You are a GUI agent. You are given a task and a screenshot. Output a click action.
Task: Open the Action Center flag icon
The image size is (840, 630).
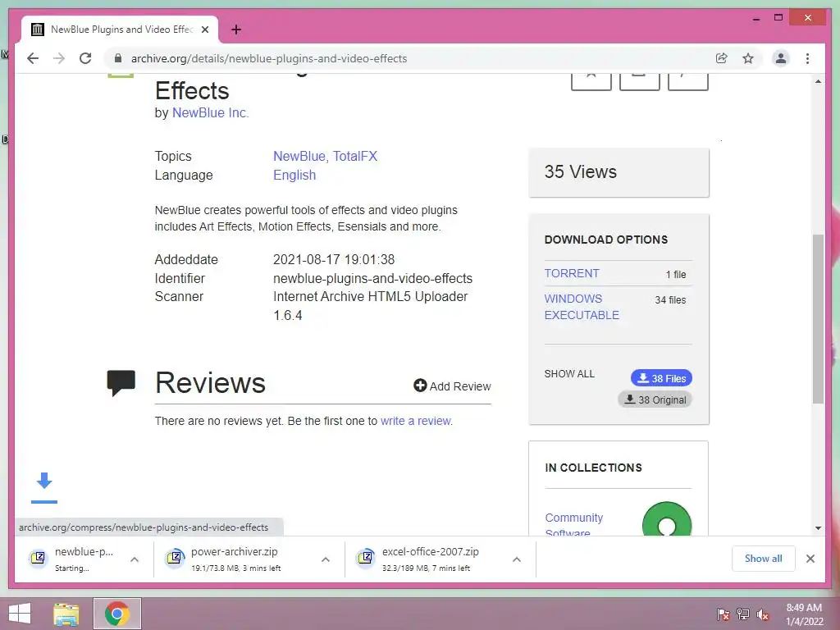[x=723, y=614]
